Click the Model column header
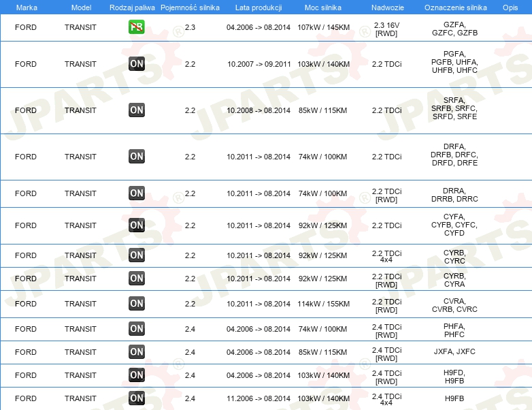Screen dimensions: 532x410 (x=81, y=7)
